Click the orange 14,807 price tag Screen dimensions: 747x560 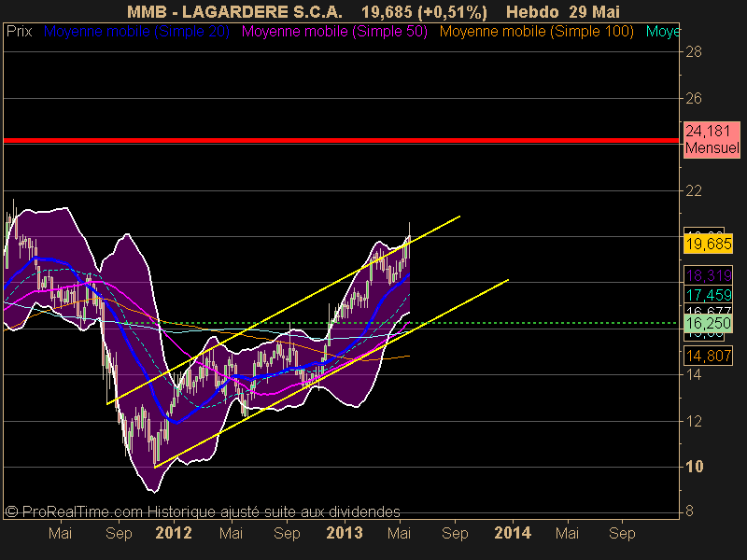(x=709, y=356)
